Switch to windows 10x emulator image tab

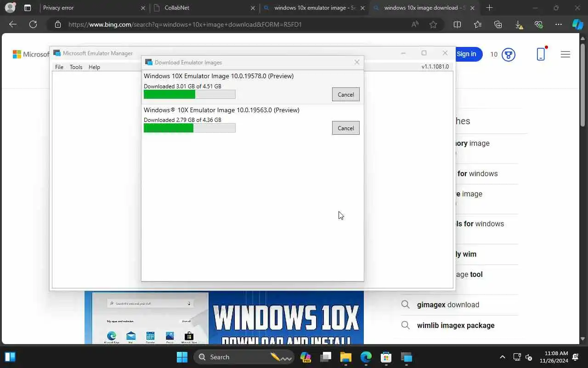coord(315,8)
